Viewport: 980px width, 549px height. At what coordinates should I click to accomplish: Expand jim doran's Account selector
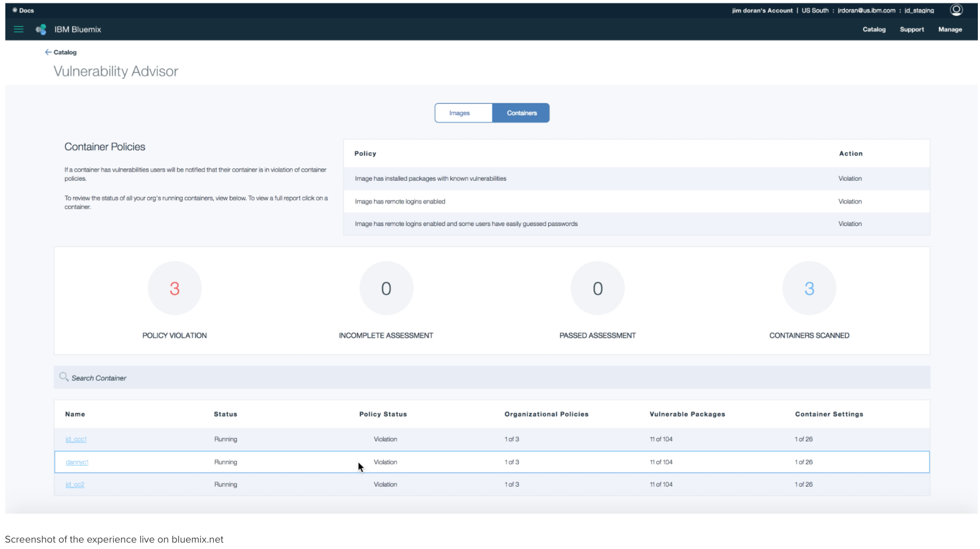coord(762,10)
